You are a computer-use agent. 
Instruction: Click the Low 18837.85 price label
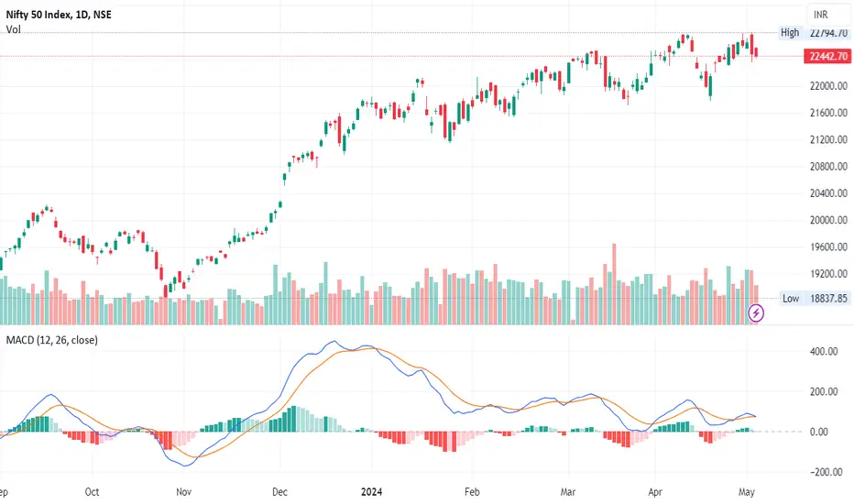pos(815,298)
